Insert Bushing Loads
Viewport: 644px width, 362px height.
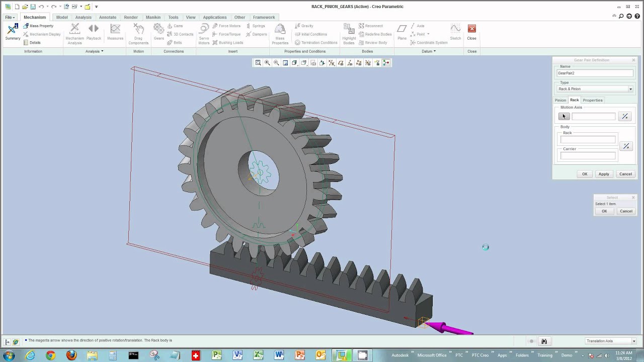(227, 43)
